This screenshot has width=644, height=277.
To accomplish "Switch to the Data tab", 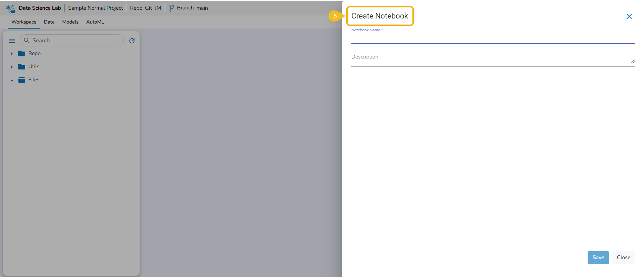I will (x=49, y=22).
